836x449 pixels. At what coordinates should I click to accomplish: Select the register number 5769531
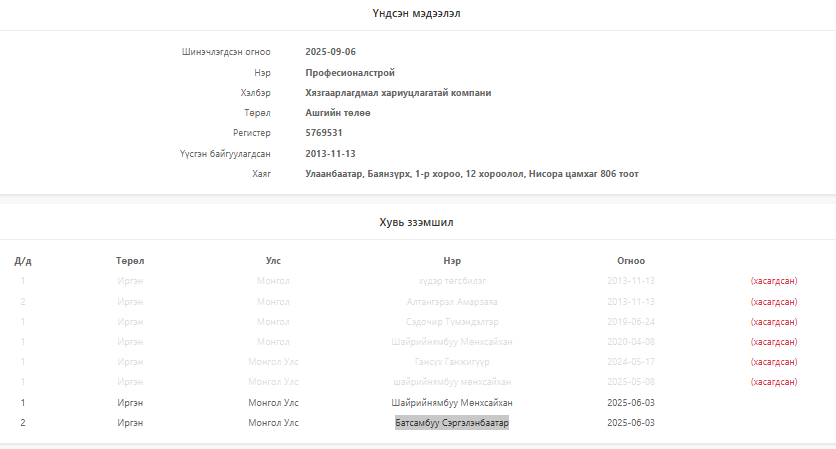click(x=324, y=133)
